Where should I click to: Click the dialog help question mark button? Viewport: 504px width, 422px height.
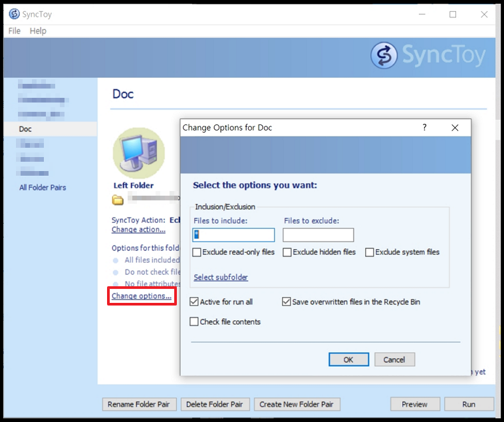(x=424, y=128)
